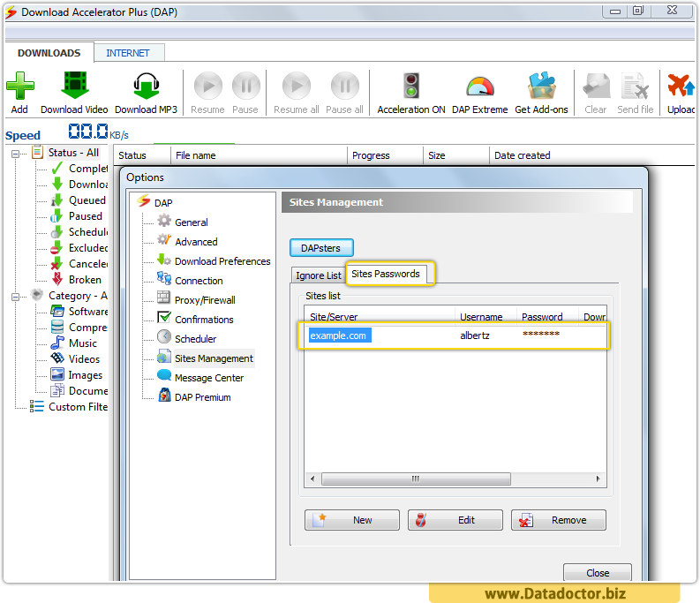Viewport: 700px width, 603px height.
Task: Open Confirmations settings item
Action: click(204, 320)
